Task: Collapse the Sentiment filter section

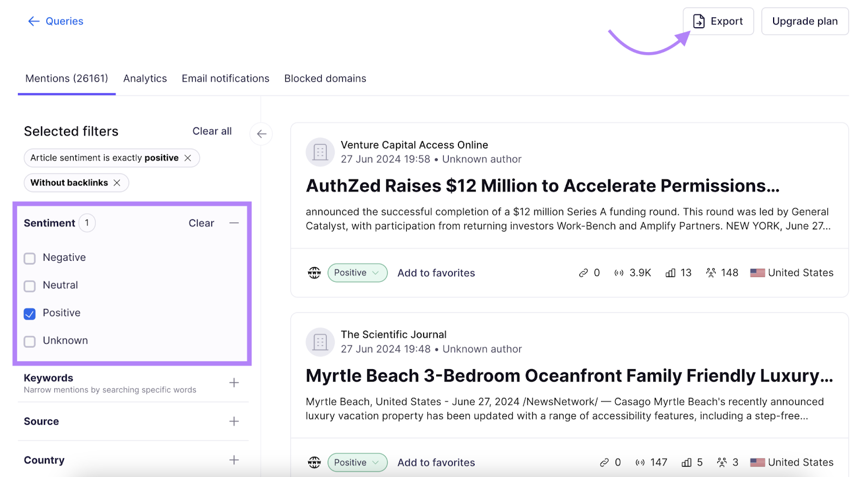Action: pyautogui.click(x=234, y=223)
